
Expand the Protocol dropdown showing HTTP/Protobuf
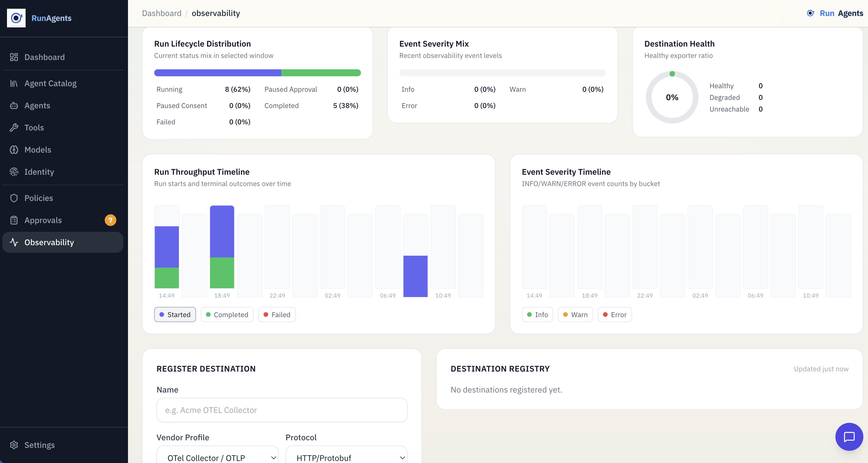point(346,457)
